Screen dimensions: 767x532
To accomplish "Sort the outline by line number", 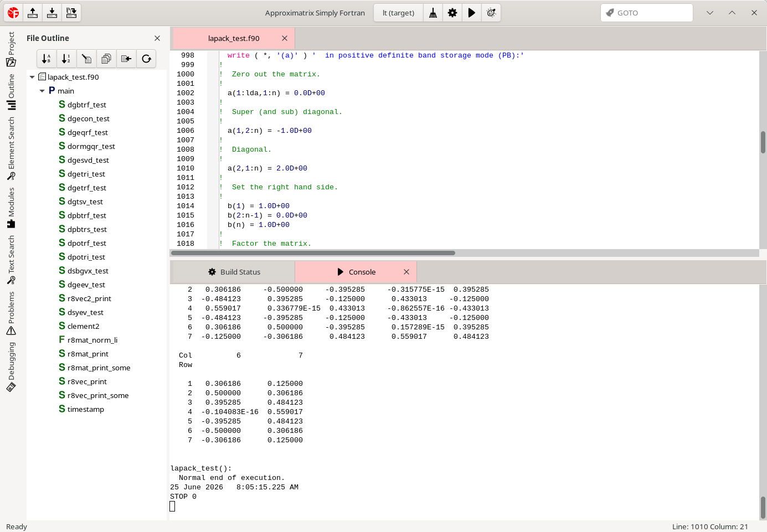I will 66,59.
